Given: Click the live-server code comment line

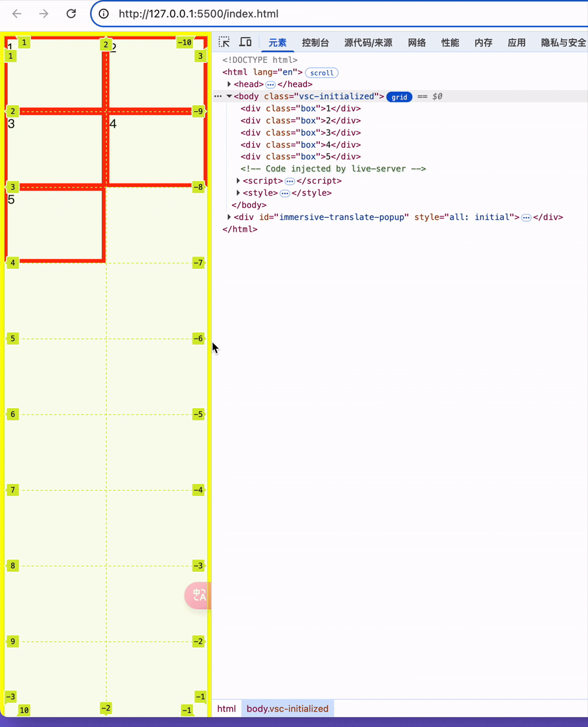Looking at the screenshot, I should pos(333,169).
